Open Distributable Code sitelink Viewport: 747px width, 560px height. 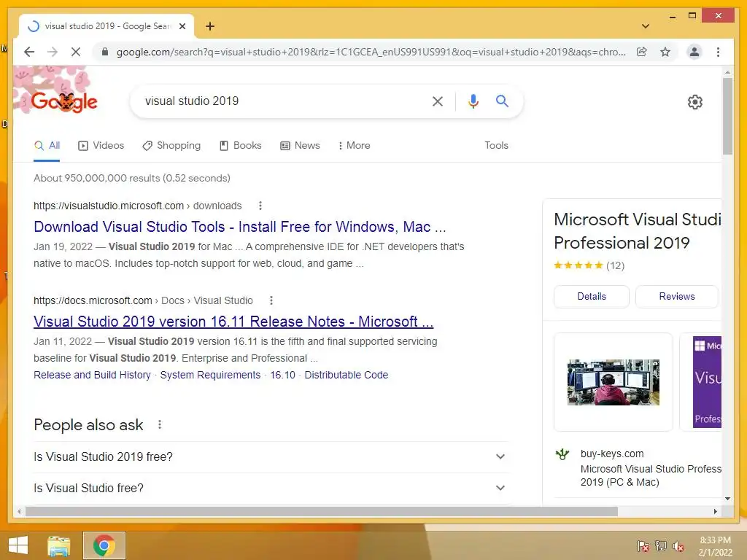tap(347, 376)
